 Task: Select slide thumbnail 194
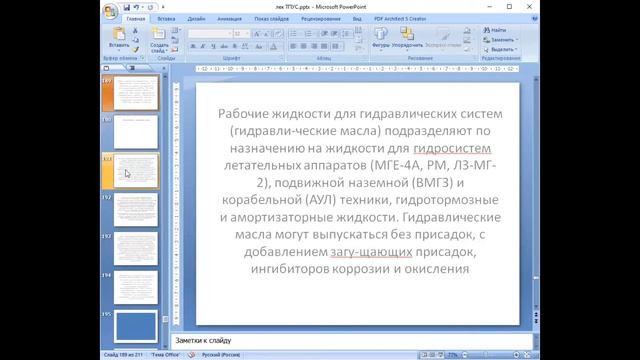(x=136, y=287)
